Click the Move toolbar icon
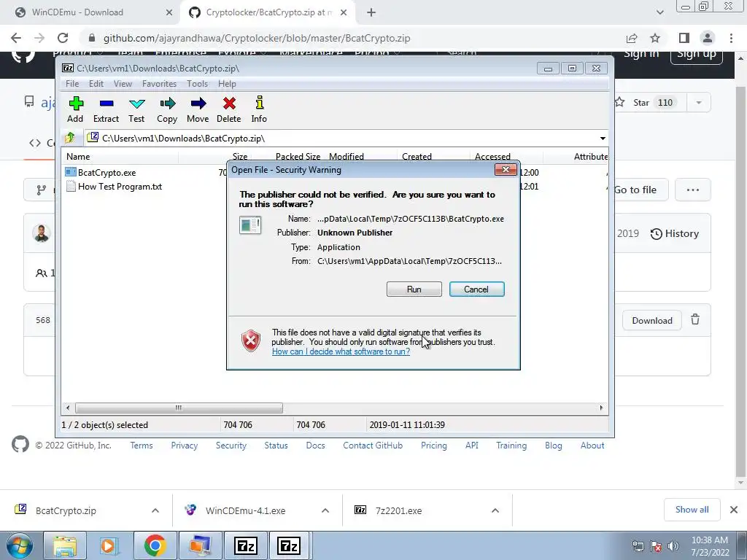 (x=198, y=109)
